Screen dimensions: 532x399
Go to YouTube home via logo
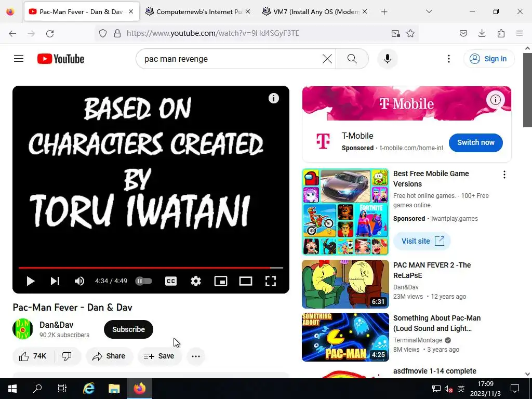click(x=61, y=59)
